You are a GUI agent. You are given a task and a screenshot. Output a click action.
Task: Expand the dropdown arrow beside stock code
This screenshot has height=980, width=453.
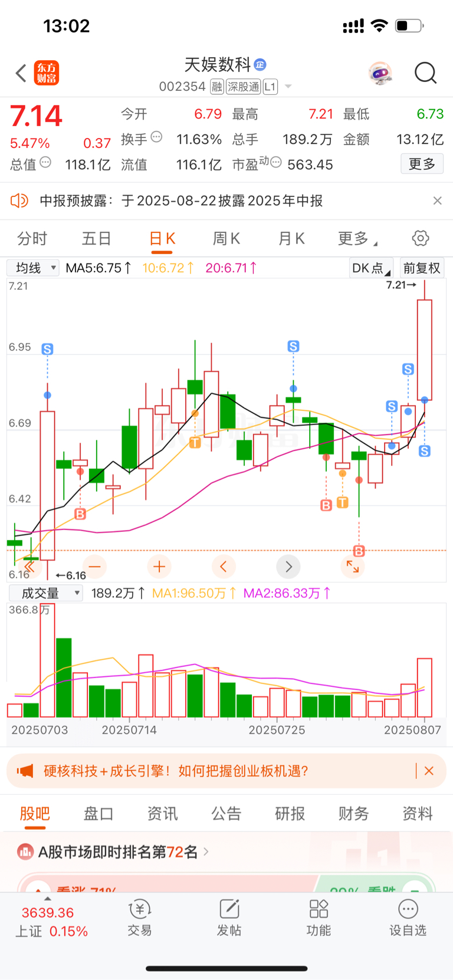point(288,87)
